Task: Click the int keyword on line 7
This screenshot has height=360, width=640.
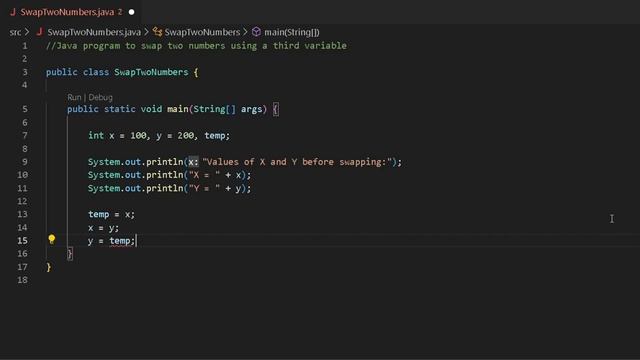Action: tap(96, 136)
